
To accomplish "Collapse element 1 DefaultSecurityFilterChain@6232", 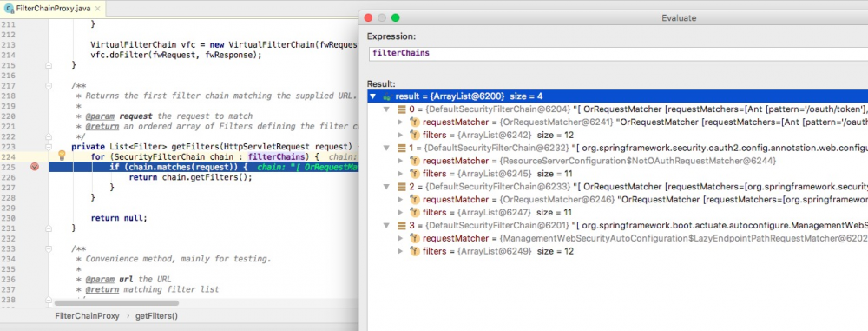I will pos(387,148).
